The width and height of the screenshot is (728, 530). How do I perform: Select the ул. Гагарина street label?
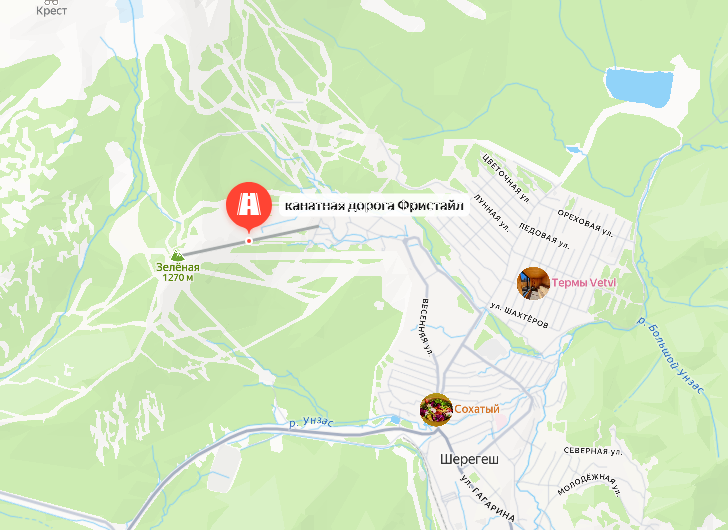(x=487, y=498)
